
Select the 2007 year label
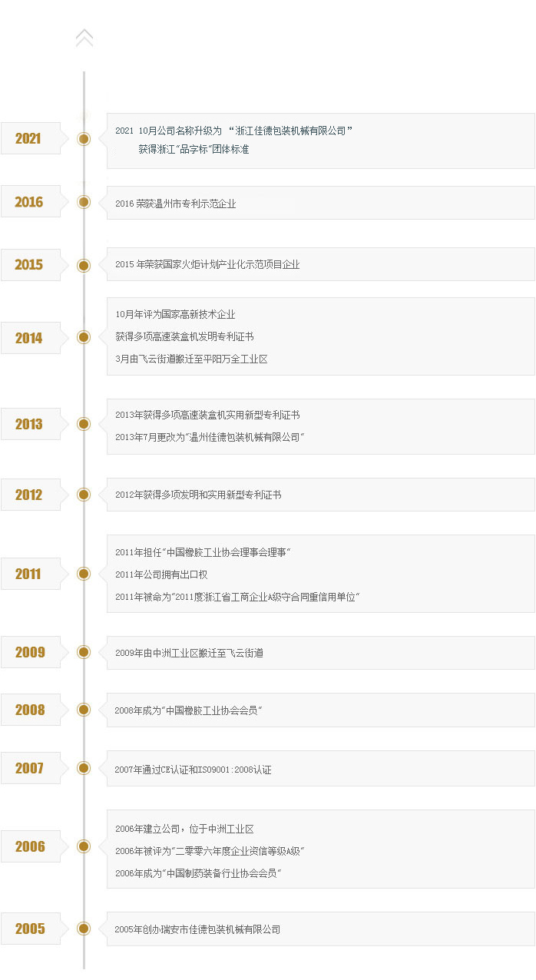(x=29, y=768)
